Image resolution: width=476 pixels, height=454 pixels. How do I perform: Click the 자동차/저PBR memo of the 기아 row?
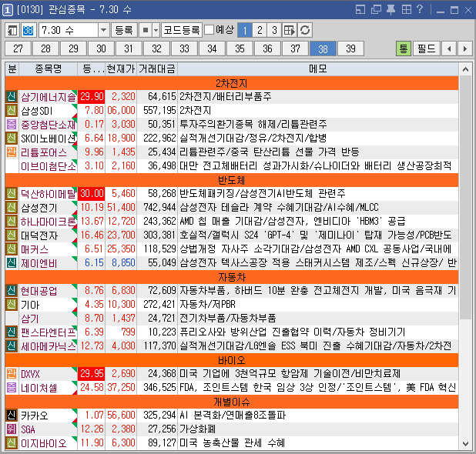(318, 305)
